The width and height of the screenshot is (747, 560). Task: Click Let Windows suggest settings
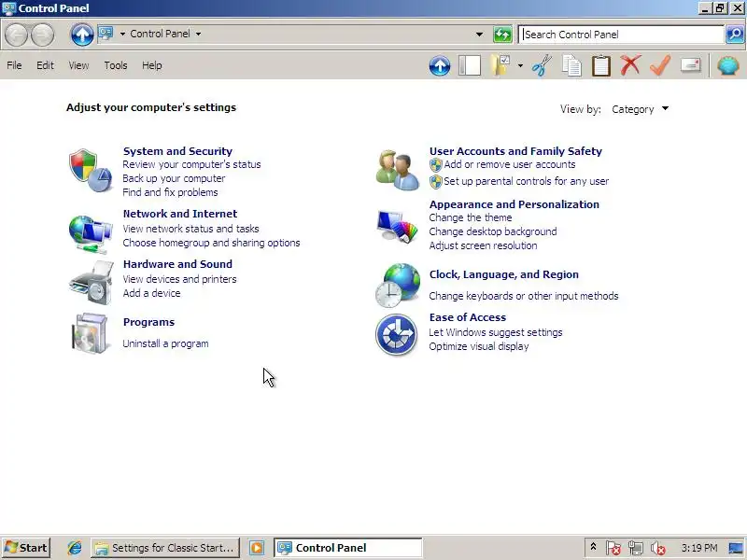(496, 332)
